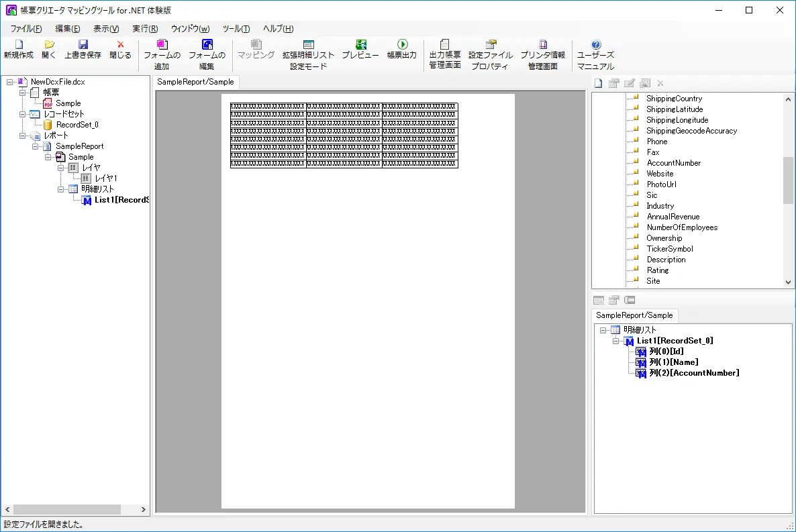Add a form with フォームの追加 icon
Image resolution: width=796 pixels, height=532 pixels.
pos(162,44)
